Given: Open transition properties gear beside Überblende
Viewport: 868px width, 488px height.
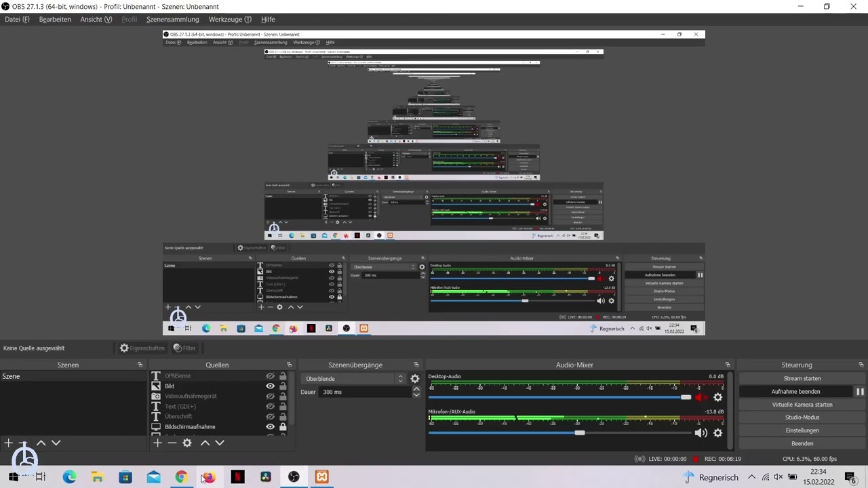Looking at the screenshot, I should tap(415, 379).
